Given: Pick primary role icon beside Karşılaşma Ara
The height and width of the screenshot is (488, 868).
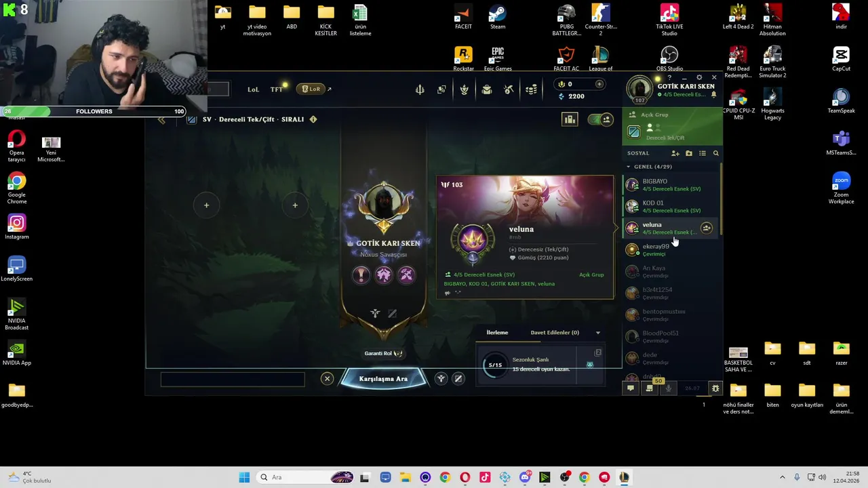Looking at the screenshot, I should [441, 379].
